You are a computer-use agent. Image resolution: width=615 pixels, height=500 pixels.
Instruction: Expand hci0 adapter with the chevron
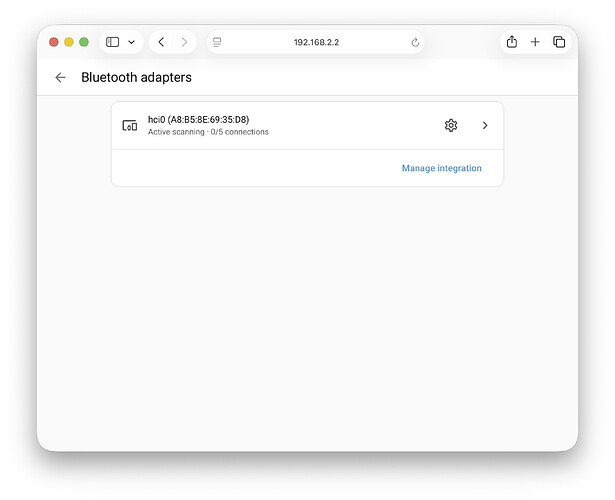coord(485,125)
